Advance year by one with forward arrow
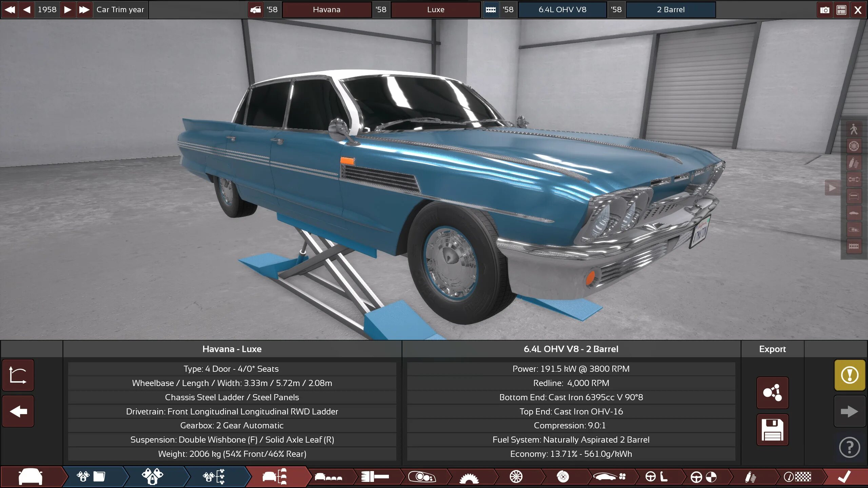 (67, 10)
